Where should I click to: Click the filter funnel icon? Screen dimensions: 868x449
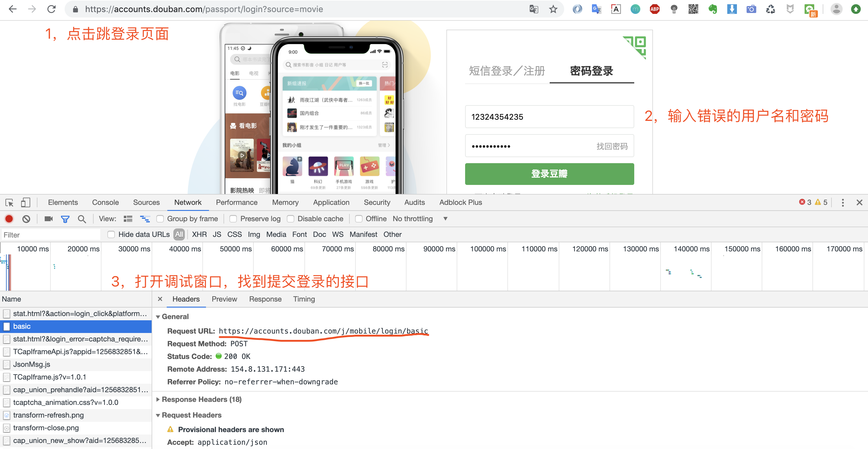pyautogui.click(x=66, y=219)
